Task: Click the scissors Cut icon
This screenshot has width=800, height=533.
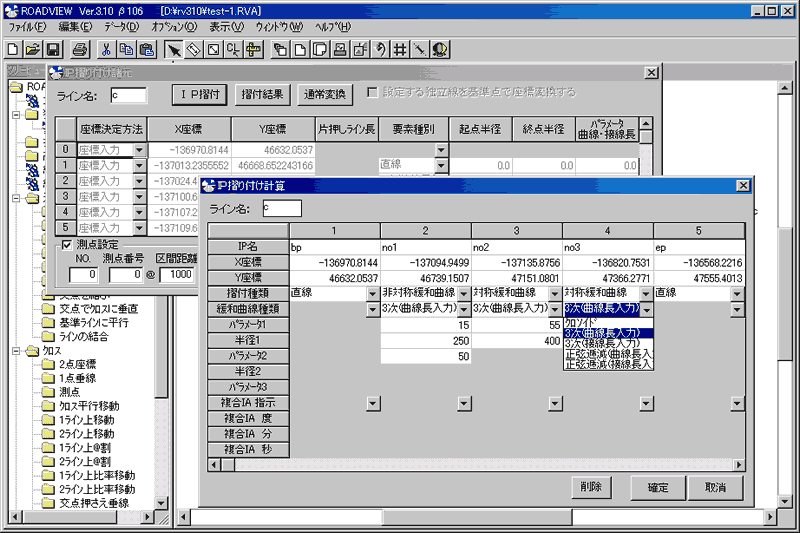Action: coord(106,49)
